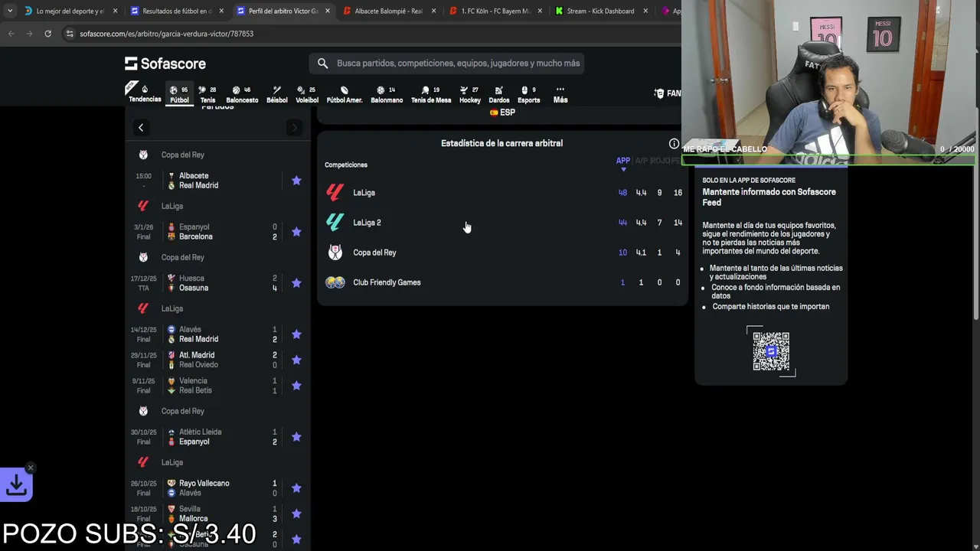Open the Baloncesto section
The width and height of the screenshot is (980, 551).
tap(242, 94)
